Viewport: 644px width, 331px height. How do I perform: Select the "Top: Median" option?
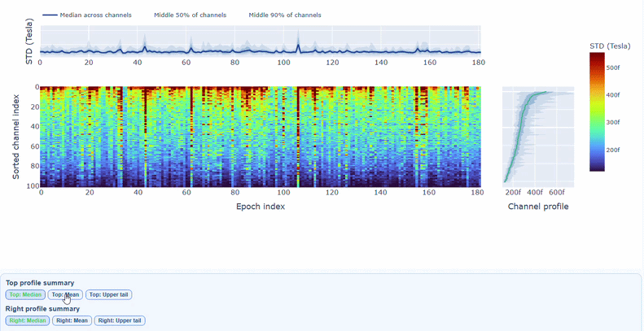[x=25, y=294]
